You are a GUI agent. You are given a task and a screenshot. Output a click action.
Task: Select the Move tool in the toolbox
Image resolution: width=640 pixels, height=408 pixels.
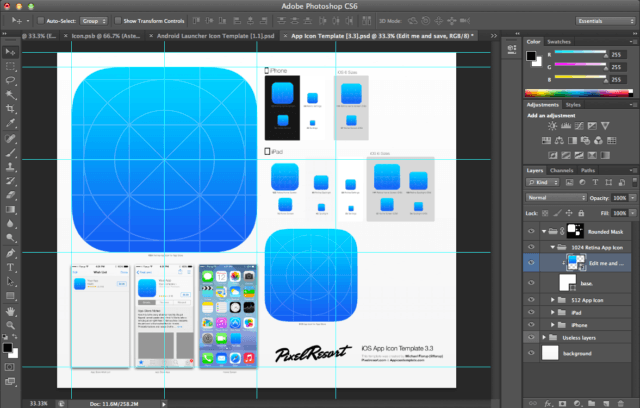(9, 50)
